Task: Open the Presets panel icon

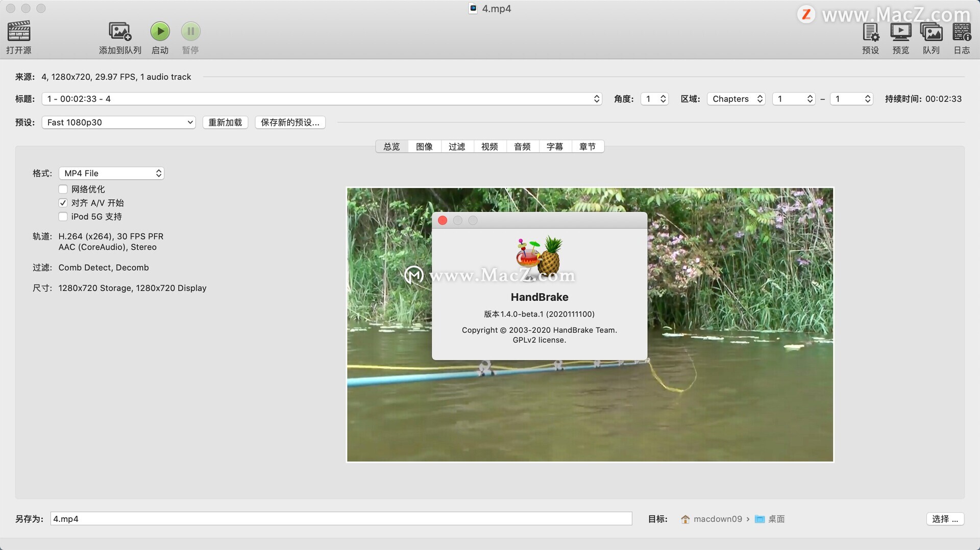Action: [871, 32]
